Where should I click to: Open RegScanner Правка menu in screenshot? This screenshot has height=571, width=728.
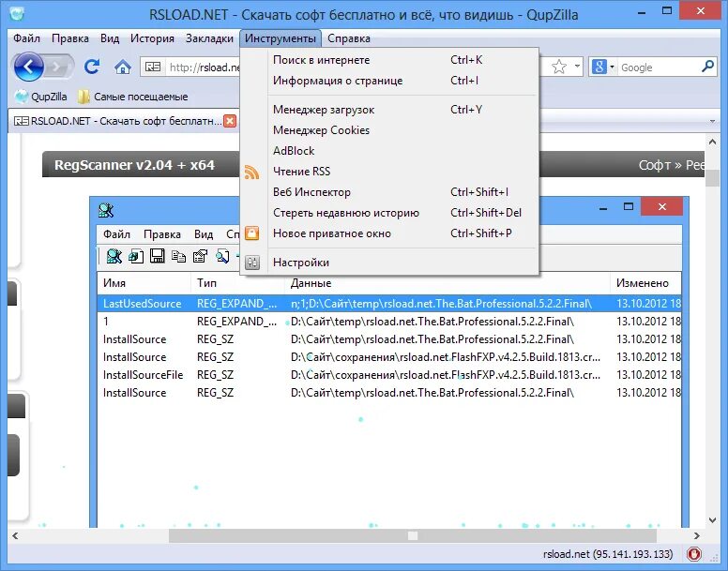tap(162, 234)
